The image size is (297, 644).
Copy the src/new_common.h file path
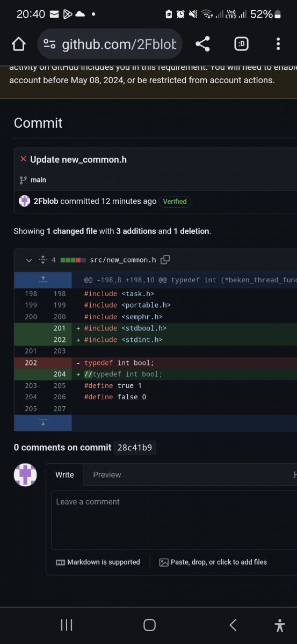click(x=165, y=260)
